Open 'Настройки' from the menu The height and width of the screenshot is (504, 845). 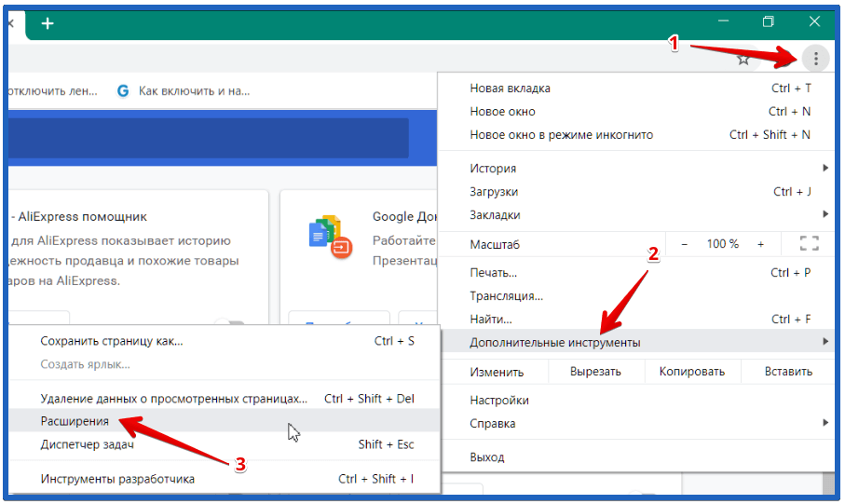(638, 401)
